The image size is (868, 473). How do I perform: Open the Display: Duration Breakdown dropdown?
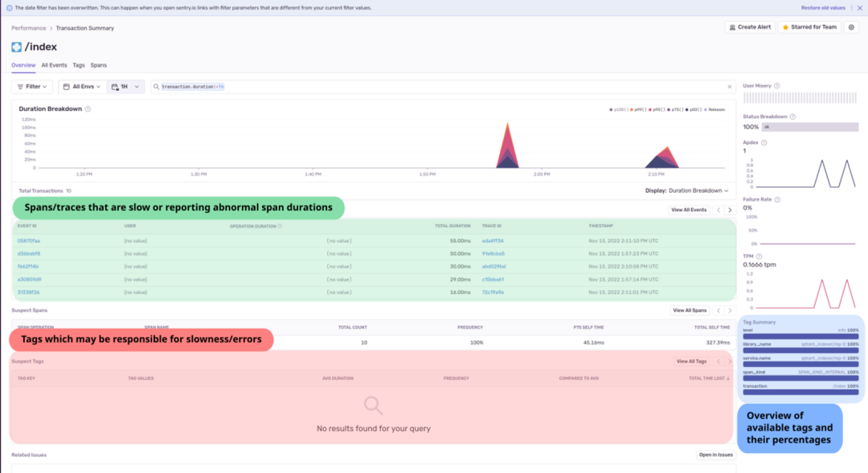click(x=687, y=191)
